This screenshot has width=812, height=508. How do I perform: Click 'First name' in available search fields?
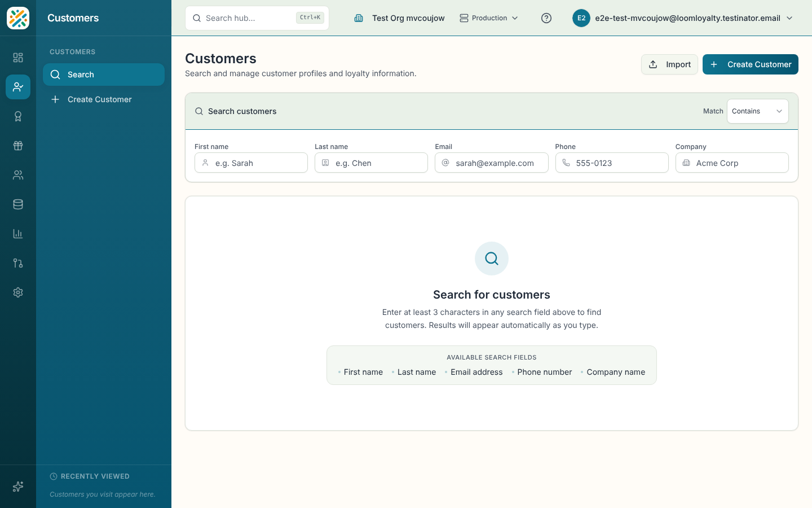(363, 372)
